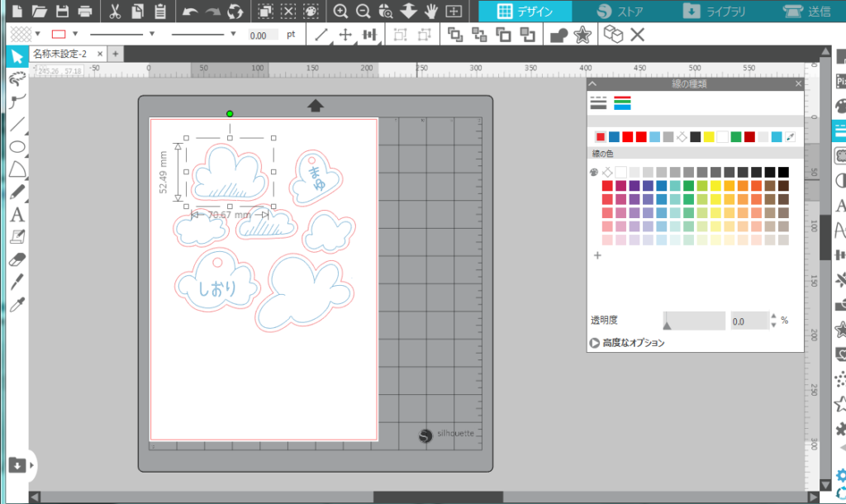Activate the hand pan tool
This screenshot has width=846, height=504.
[430, 11]
